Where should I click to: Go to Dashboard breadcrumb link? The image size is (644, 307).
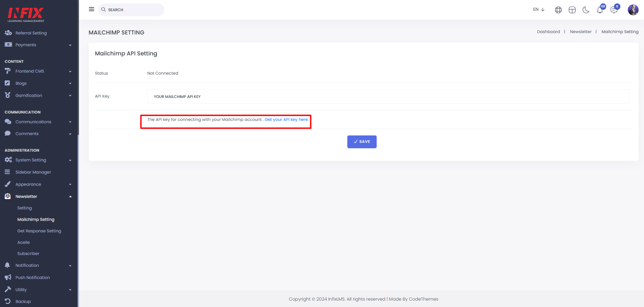548,32
